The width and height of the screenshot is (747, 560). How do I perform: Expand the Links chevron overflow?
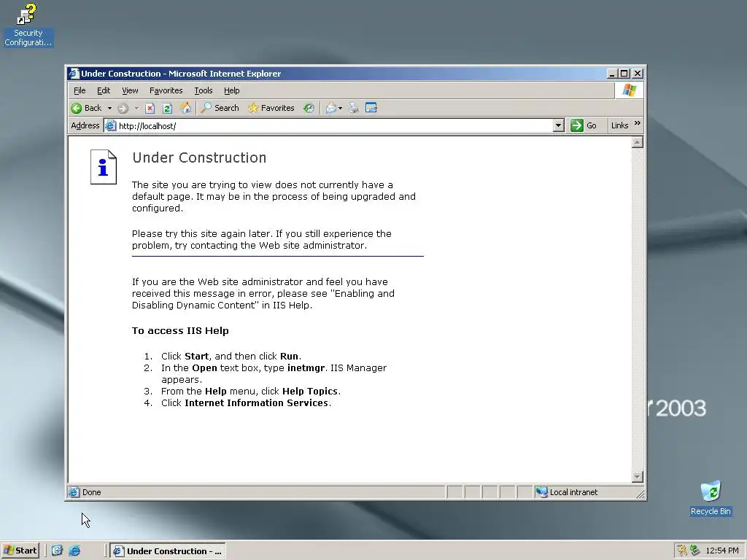[x=638, y=123]
